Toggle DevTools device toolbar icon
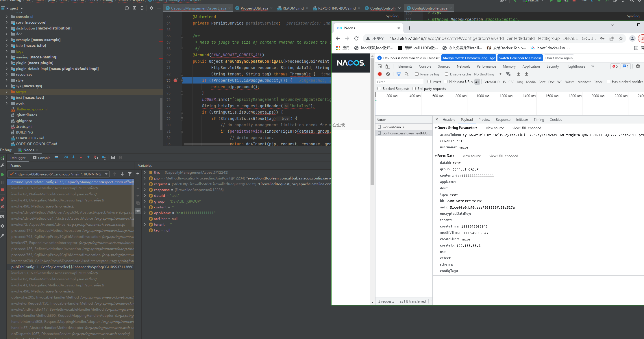 click(x=388, y=66)
